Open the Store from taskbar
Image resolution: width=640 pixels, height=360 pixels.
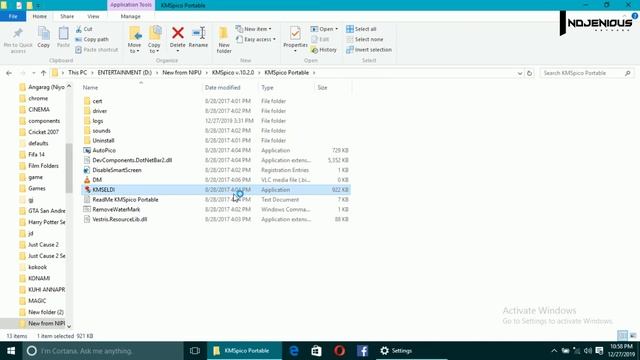pos(316,351)
